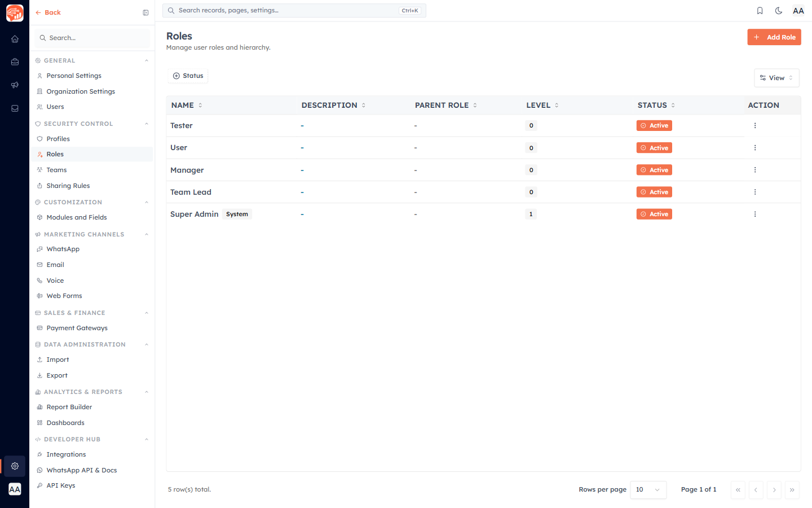Toggle dark mode moon icon
812x508 pixels.
click(779, 11)
